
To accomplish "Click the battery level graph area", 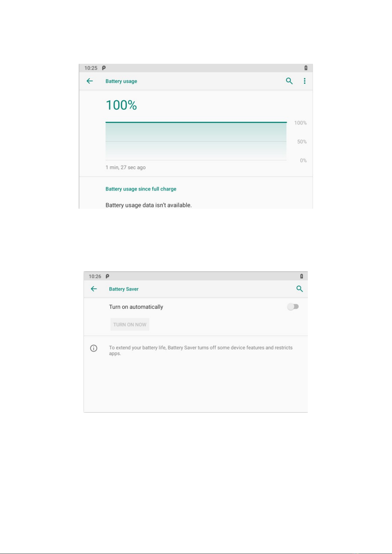I will point(196,141).
